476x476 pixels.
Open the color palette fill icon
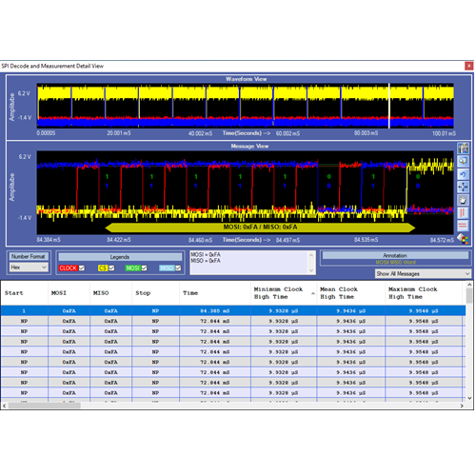pos(463,239)
